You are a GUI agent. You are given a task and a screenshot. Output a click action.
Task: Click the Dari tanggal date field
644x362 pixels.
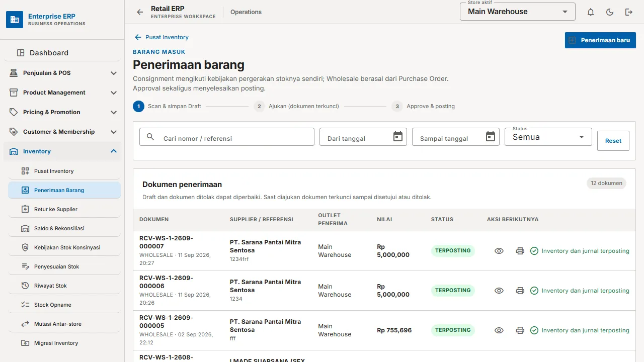pos(363,137)
